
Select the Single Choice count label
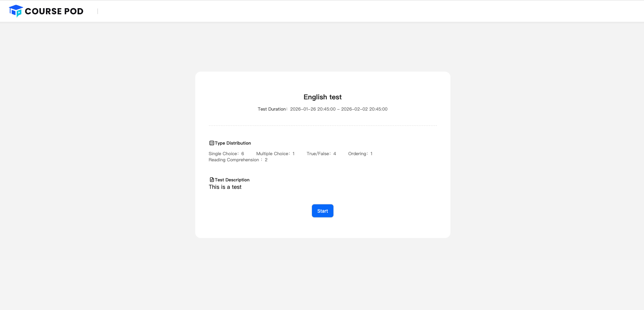[x=226, y=153]
